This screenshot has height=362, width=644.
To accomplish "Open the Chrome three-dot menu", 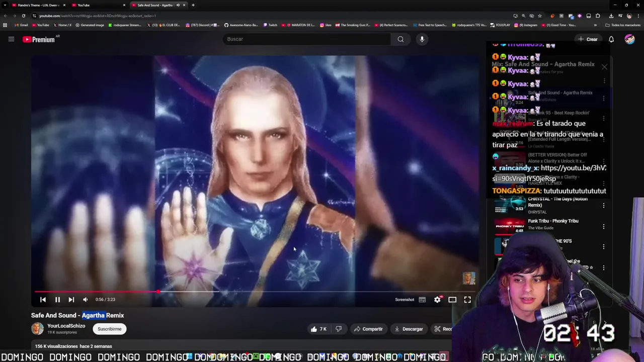I will (x=638, y=16).
